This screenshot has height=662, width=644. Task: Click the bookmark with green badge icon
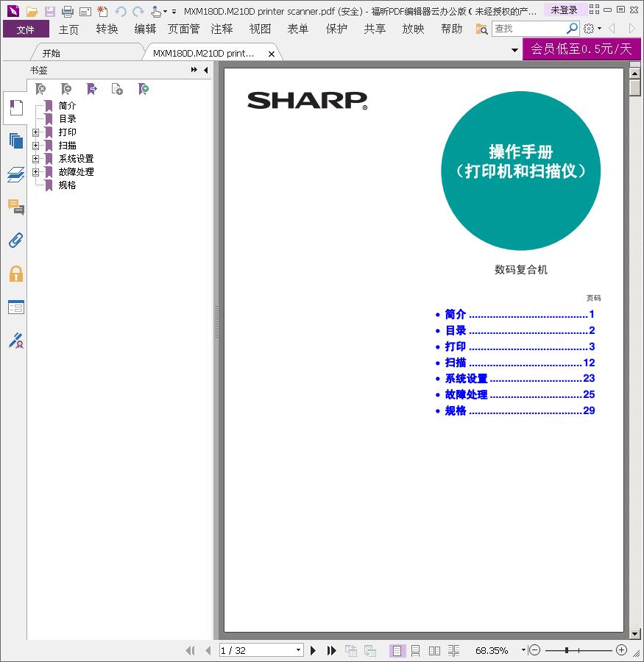[x=144, y=89]
